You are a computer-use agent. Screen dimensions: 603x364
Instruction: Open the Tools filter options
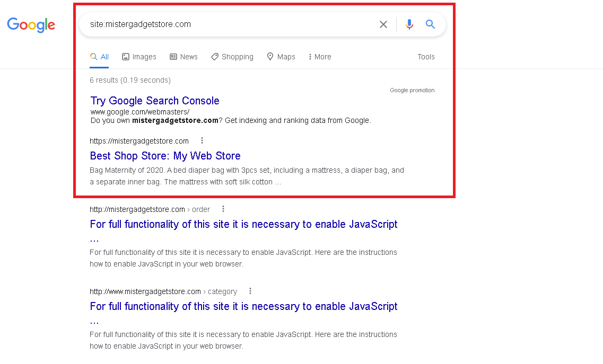coord(426,57)
